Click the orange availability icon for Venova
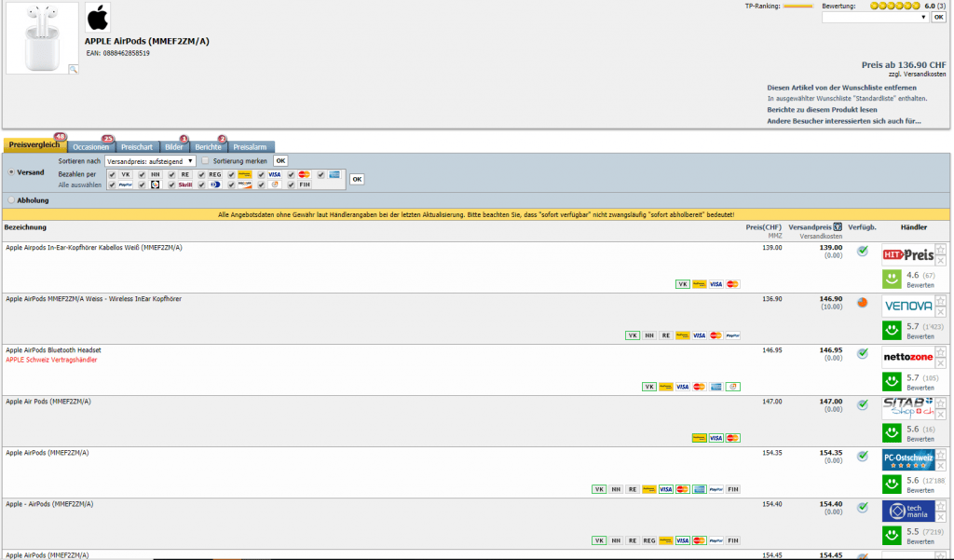The width and height of the screenshot is (954, 560). tap(862, 302)
